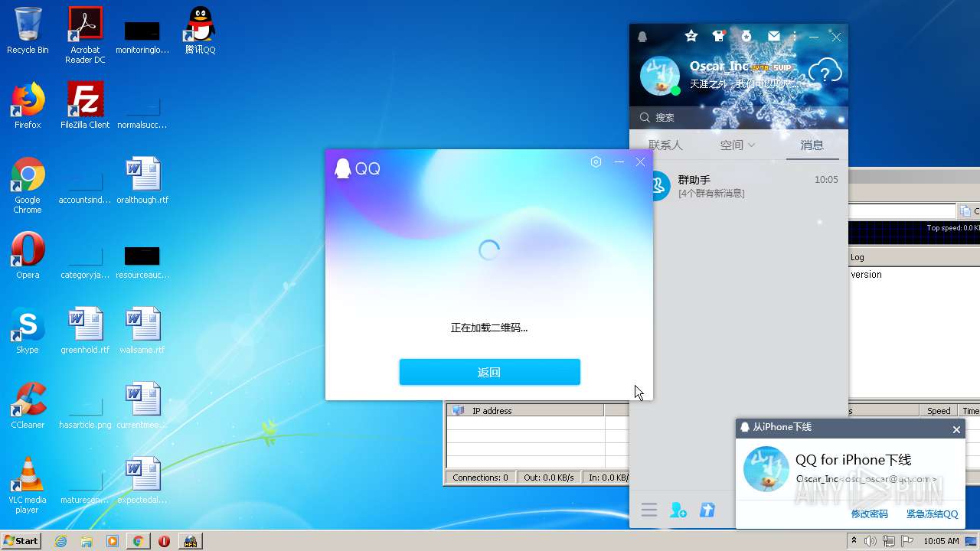Click the 修改密码 link in notification
980x551 pixels.
coord(870,514)
